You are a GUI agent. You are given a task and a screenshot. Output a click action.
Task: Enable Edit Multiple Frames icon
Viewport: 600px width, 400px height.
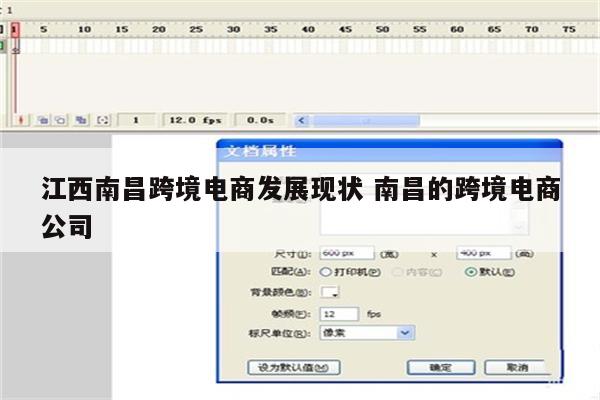click(x=81, y=120)
